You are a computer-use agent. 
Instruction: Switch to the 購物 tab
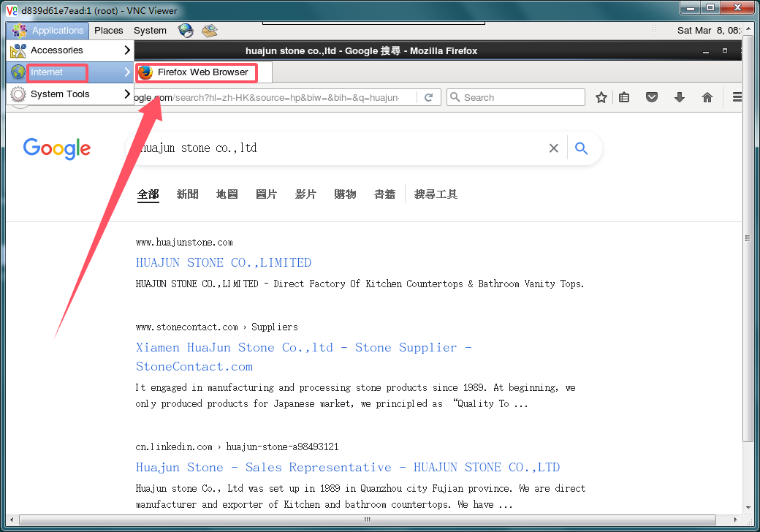click(345, 194)
